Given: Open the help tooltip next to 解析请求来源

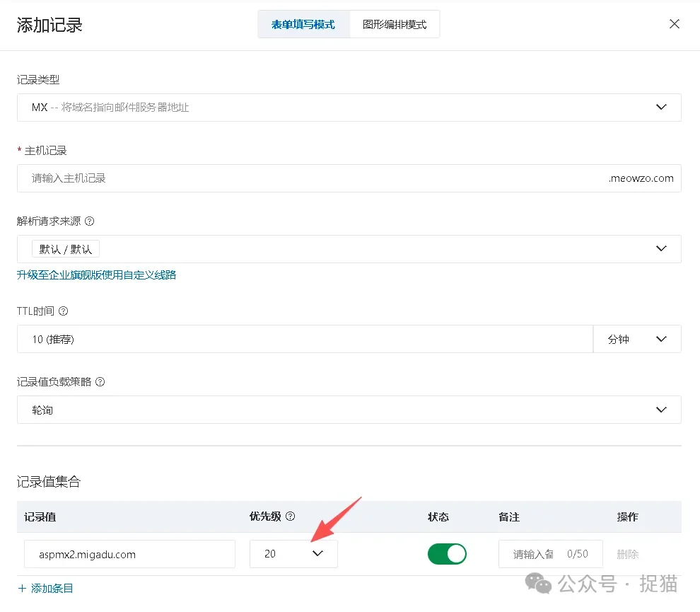Looking at the screenshot, I should coord(89,221).
